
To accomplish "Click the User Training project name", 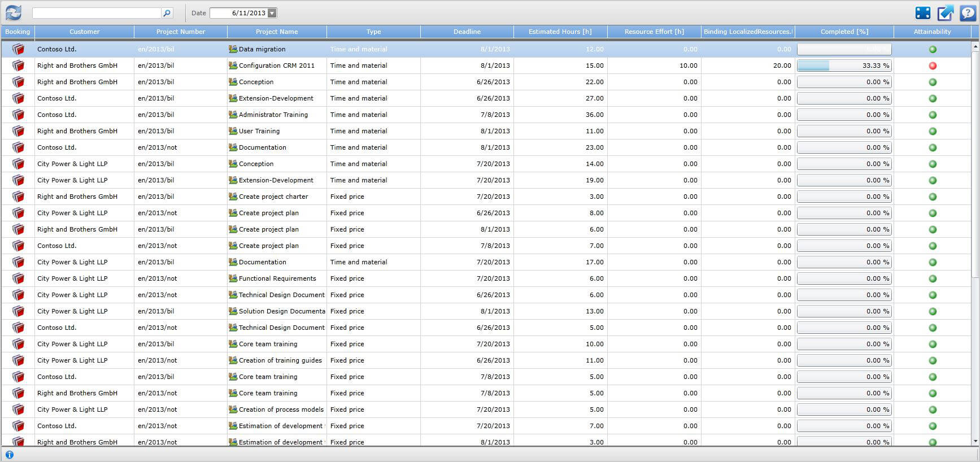I will (259, 131).
